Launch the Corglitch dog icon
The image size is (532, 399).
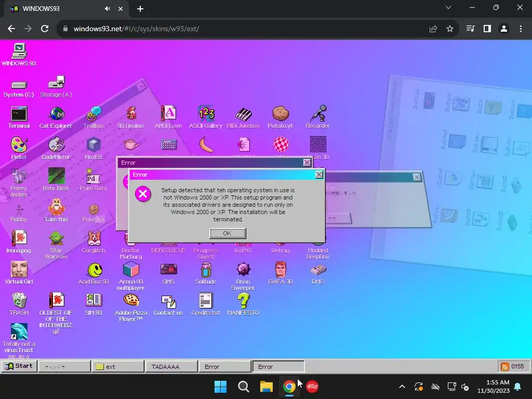[x=94, y=238]
